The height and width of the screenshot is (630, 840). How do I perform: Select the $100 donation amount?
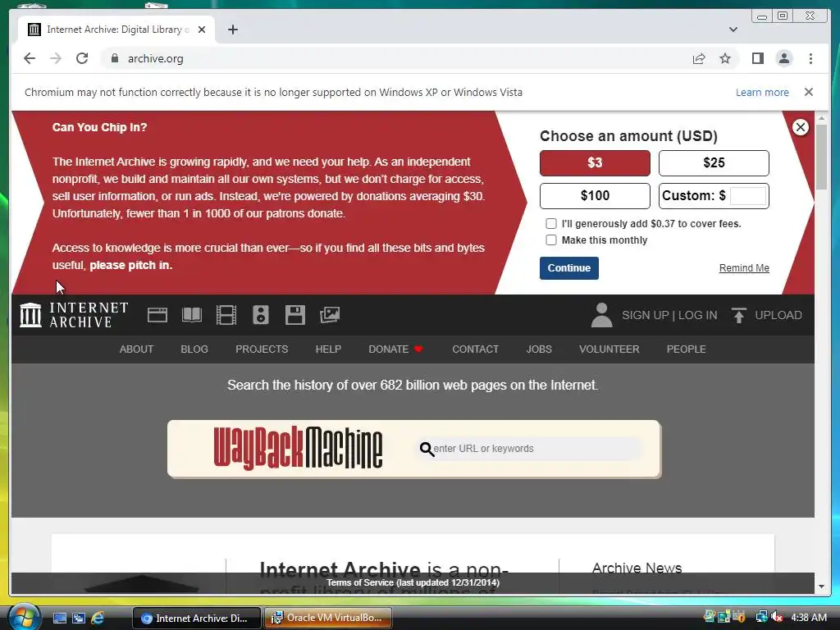tap(595, 195)
